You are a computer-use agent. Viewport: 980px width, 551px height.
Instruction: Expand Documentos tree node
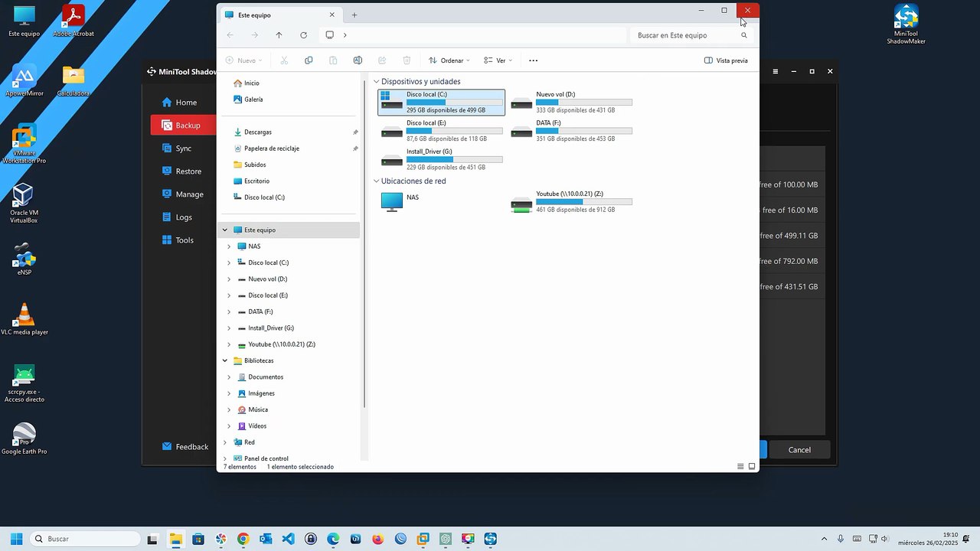point(229,377)
